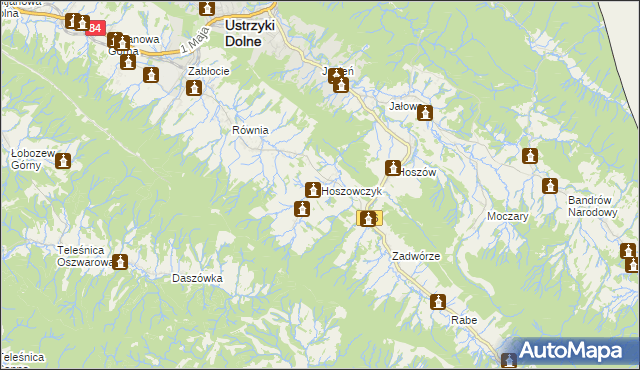The width and height of the screenshot is (640, 370).
Task: Click the Zabłocie place name
Action: (x=209, y=71)
